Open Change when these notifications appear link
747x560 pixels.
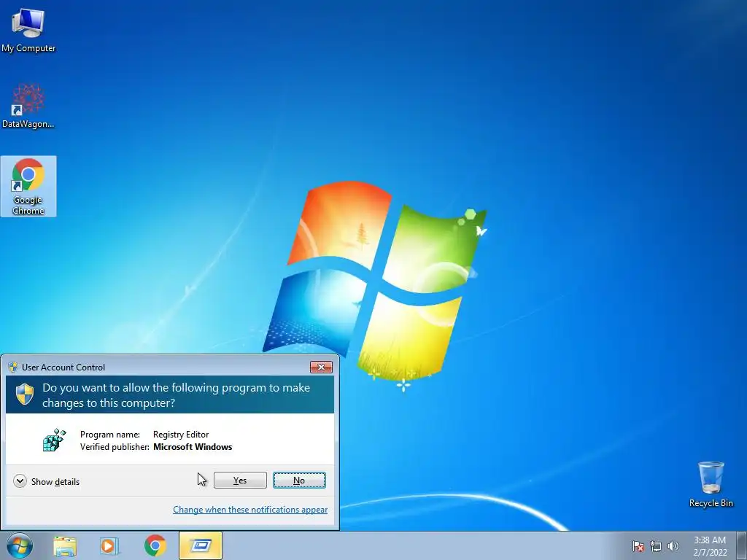point(250,510)
